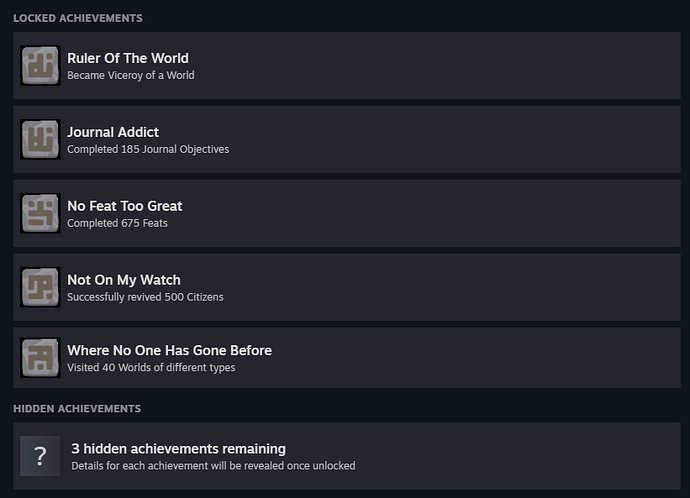The image size is (690, 498).
Task: Select the Not On My Watch title
Action: pyautogui.click(x=124, y=280)
